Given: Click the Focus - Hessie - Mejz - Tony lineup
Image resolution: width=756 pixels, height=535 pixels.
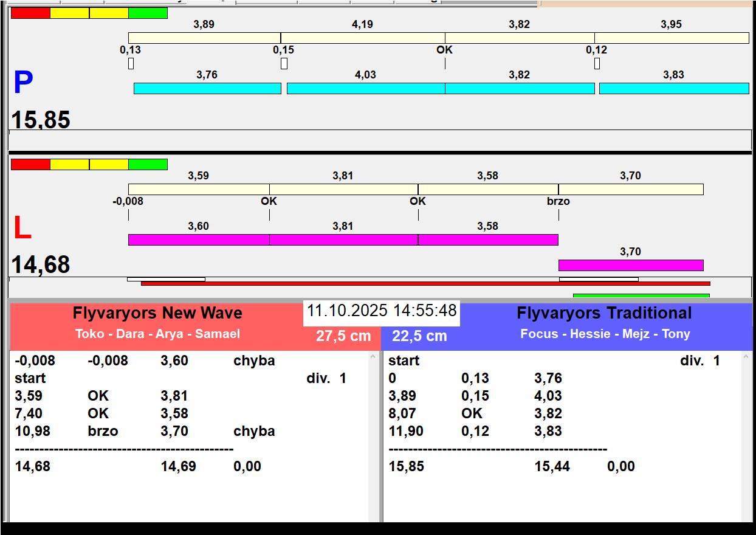Looking at the screenshot, I should click(605, 334).
